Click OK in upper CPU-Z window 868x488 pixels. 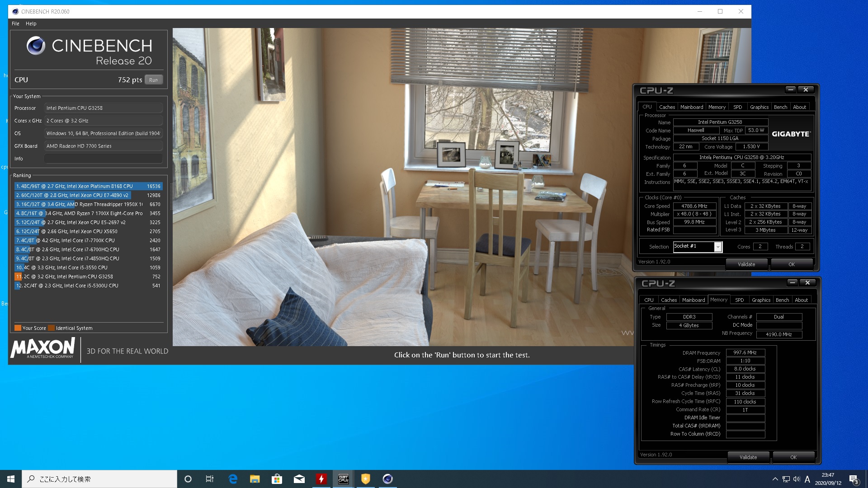point(792,264)
